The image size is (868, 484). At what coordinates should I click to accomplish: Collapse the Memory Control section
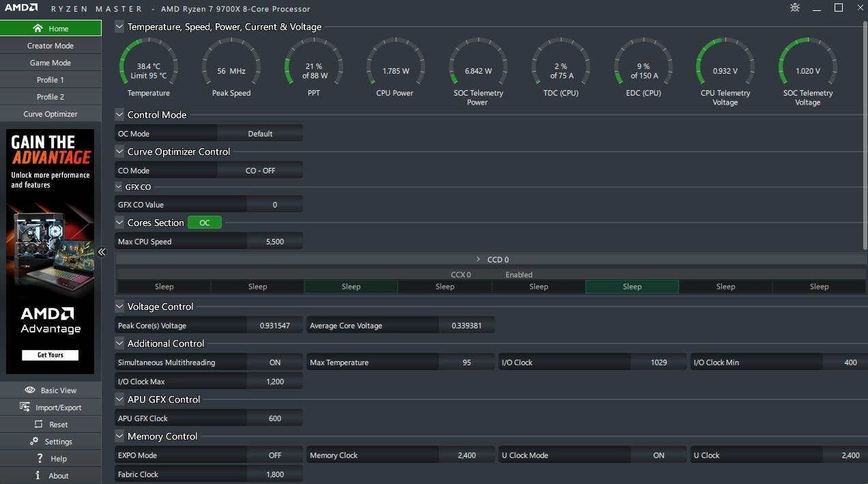point(119,436)
